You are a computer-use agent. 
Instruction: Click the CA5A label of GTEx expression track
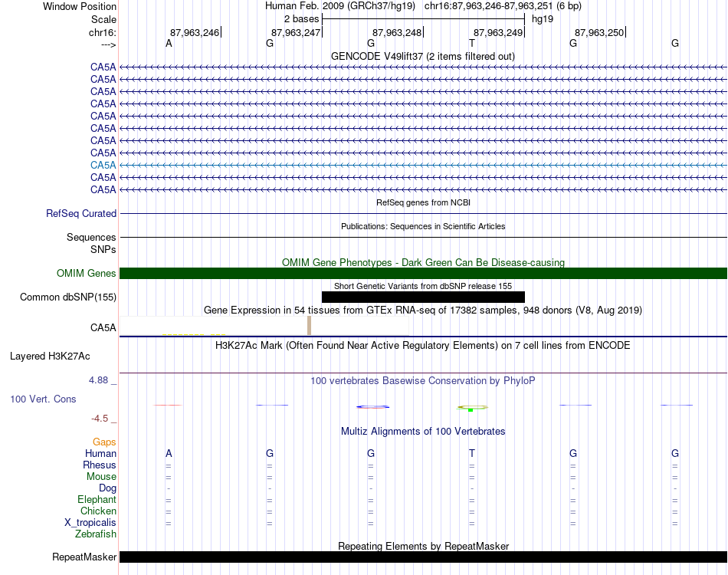(103, 327)
